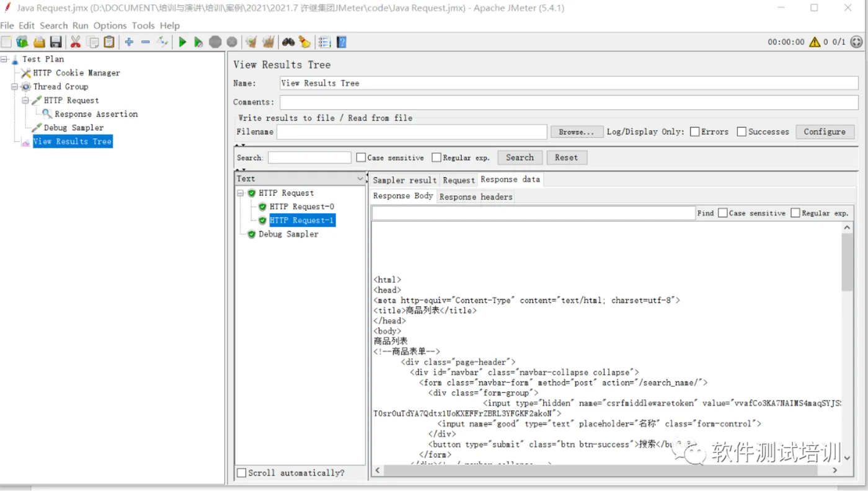
Task: Enable the Errors only checkbox
Action: 694,131
